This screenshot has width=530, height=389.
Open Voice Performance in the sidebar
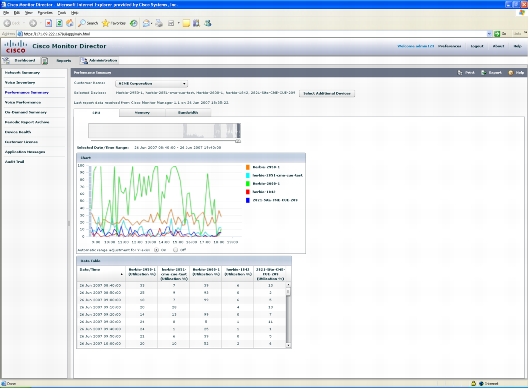click(x=23, y=102)
